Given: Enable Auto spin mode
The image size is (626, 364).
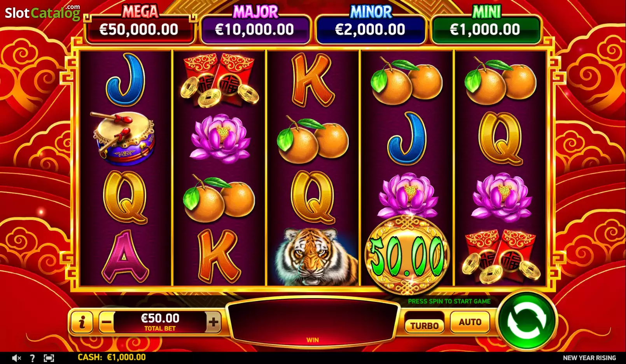Looking at the screenshot, I should point(470,322).
